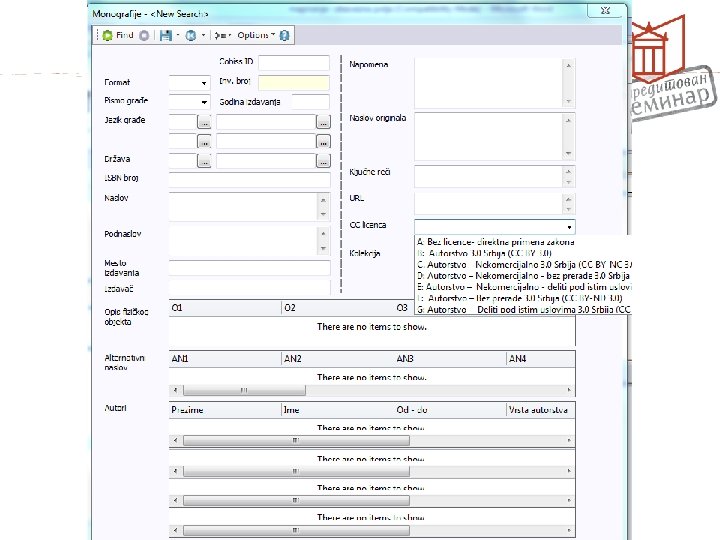Image resolution: width=720 pixels, height=540 pixels.
Task: Click into the Napomena text area
Action: [x=489, y=83]
